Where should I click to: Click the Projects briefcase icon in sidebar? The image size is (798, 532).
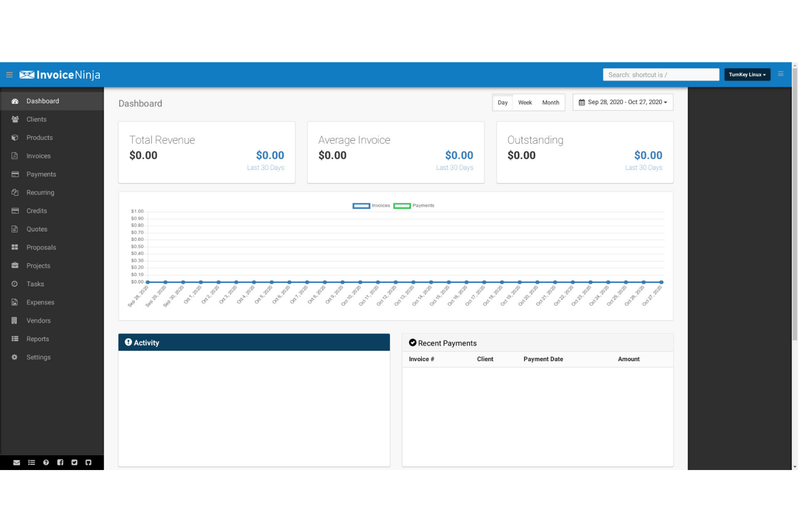(15, 266)
